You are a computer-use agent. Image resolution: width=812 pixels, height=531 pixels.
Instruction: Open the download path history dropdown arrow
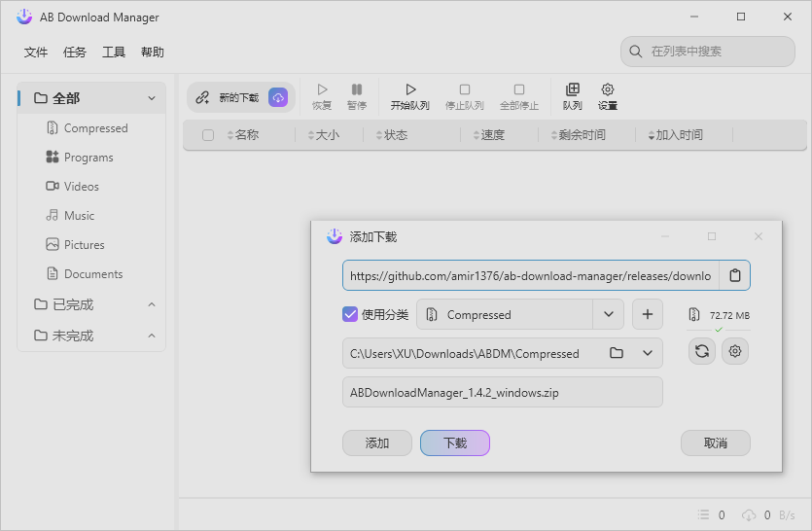tap(648, 353)
